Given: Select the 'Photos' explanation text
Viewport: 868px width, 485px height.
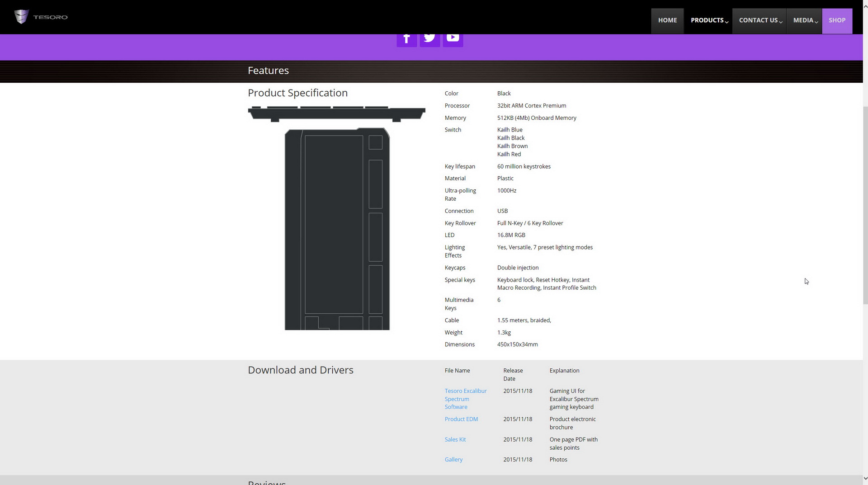Looking at the screenshot, I should point(558,459).
